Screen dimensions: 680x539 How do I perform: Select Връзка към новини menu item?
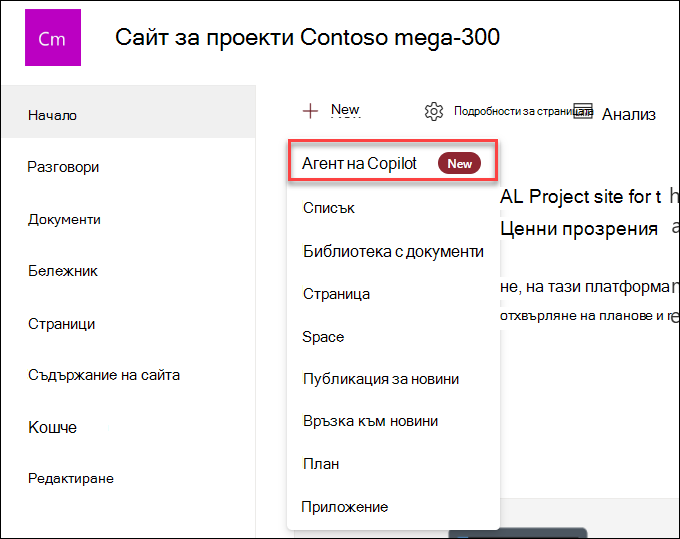point(370,421)
